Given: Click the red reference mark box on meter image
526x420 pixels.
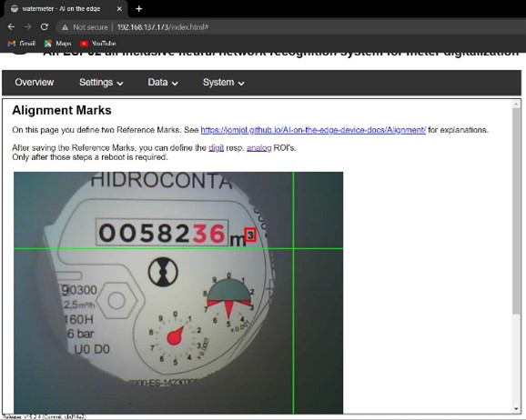Looking at the screenshot, I should coord(250,235).
